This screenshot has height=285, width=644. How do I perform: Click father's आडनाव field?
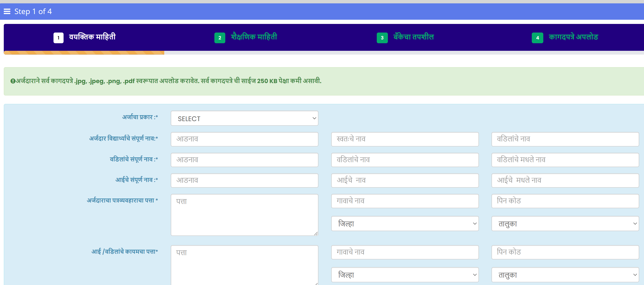pos(245,160)
